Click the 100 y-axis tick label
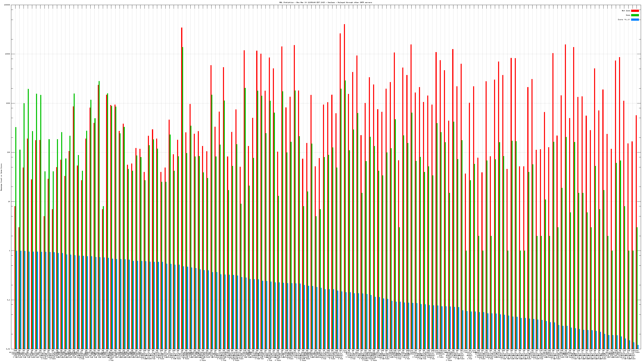The image size is (644, 362). 9,152
